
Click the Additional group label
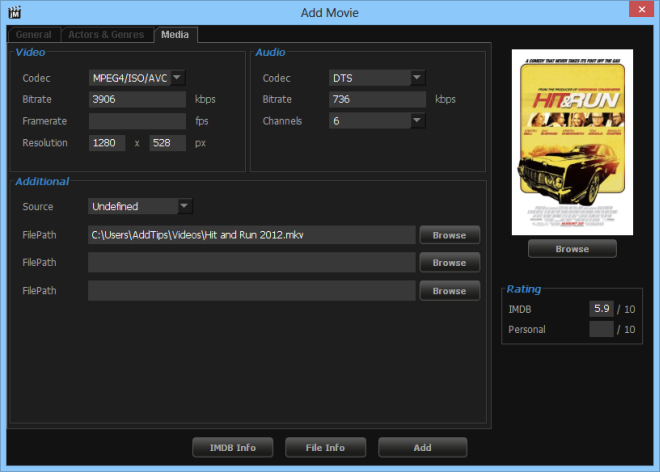click(42, 181)
